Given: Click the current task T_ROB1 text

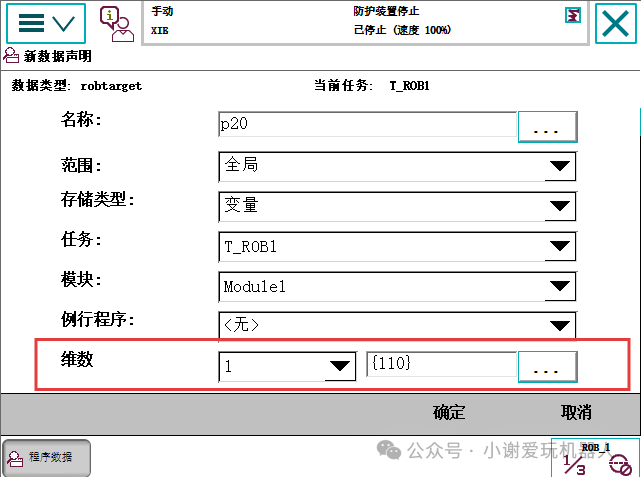Looking at the screenshot, I should 409,86.
